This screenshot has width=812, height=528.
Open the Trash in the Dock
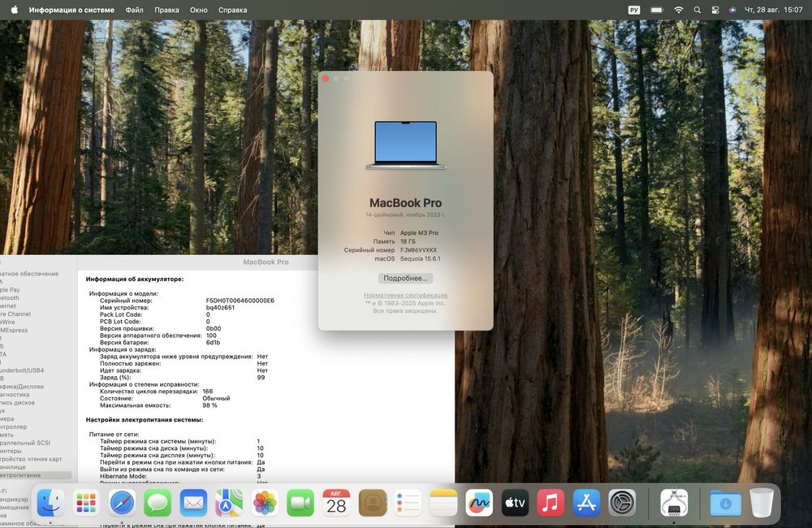tap(762, 503)
